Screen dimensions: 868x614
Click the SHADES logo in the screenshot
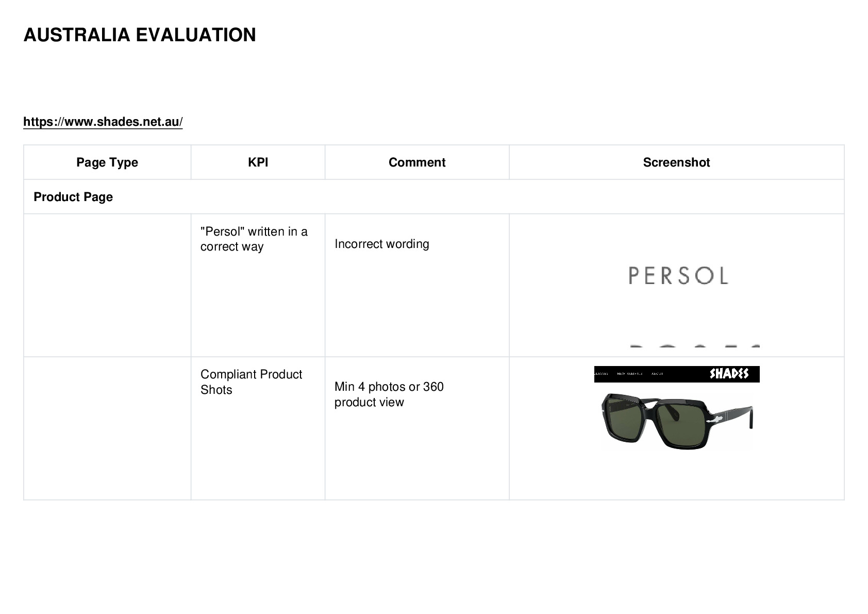click(729, 374)
